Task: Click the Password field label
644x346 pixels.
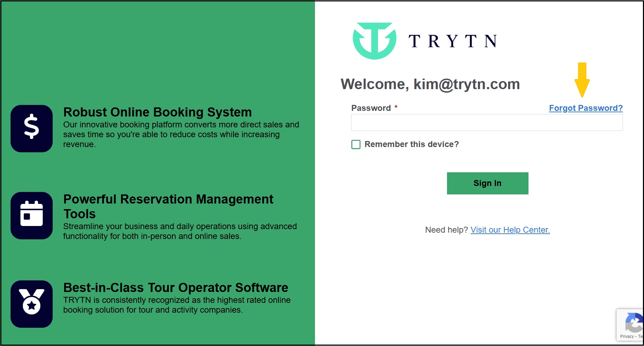Action: (x=371, y=108)
